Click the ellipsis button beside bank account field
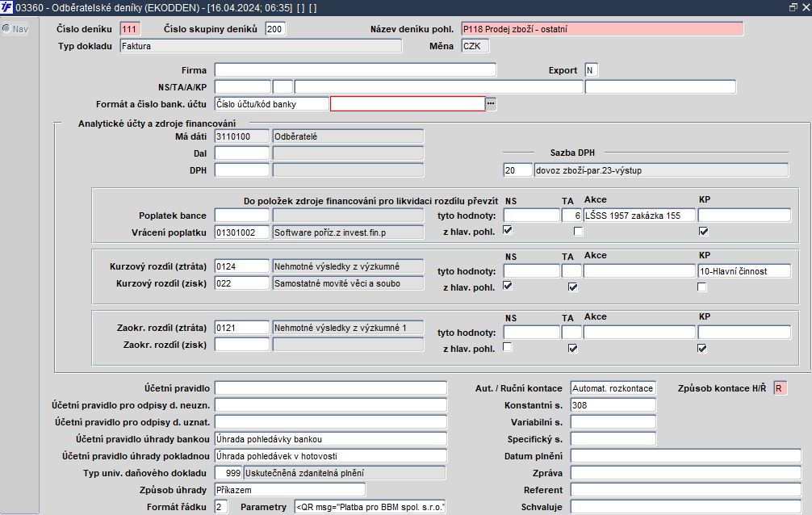 point(489,103)
